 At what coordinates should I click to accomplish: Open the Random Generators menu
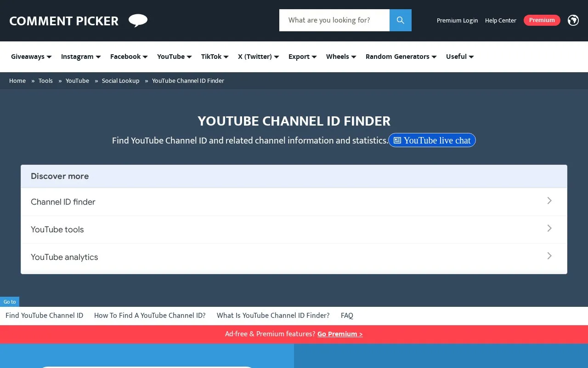[x=401, y=57]
